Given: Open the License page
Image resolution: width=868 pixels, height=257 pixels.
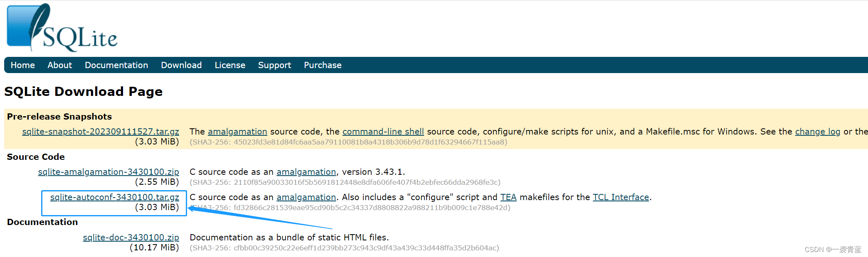Looking at the screenshot, I should coord(230,65).
